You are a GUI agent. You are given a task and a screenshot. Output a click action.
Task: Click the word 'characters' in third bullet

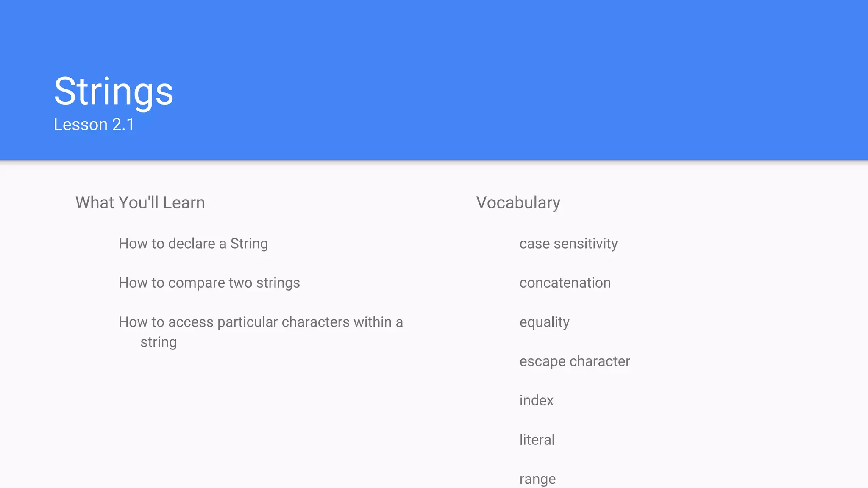[316, 322]
